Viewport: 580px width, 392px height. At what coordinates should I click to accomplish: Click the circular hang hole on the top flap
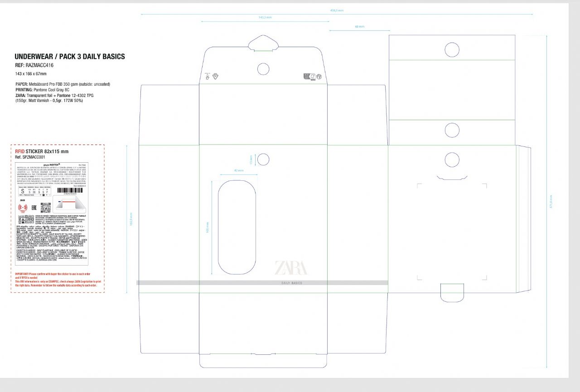[263, 69]
